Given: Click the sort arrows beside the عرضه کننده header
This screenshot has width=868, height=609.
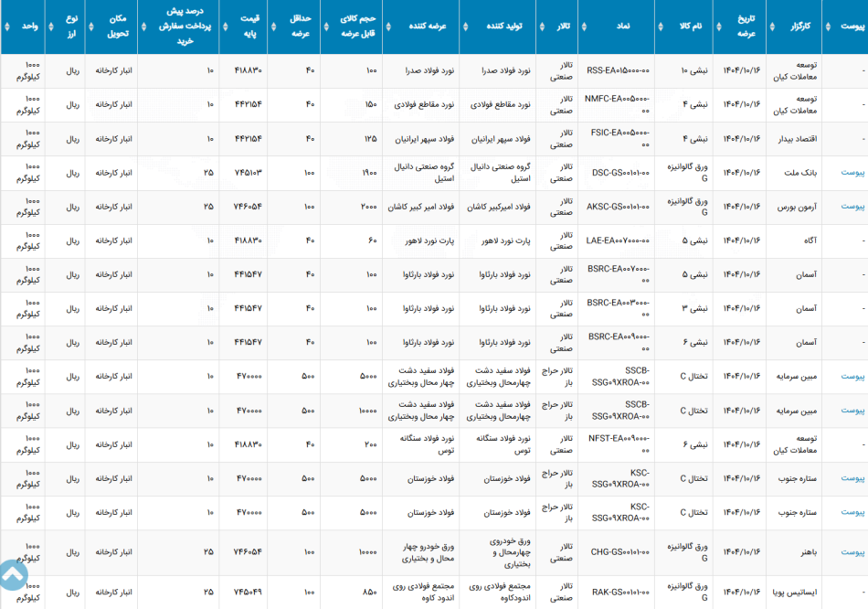Looking at the screenshot, I should click(388, 27).
